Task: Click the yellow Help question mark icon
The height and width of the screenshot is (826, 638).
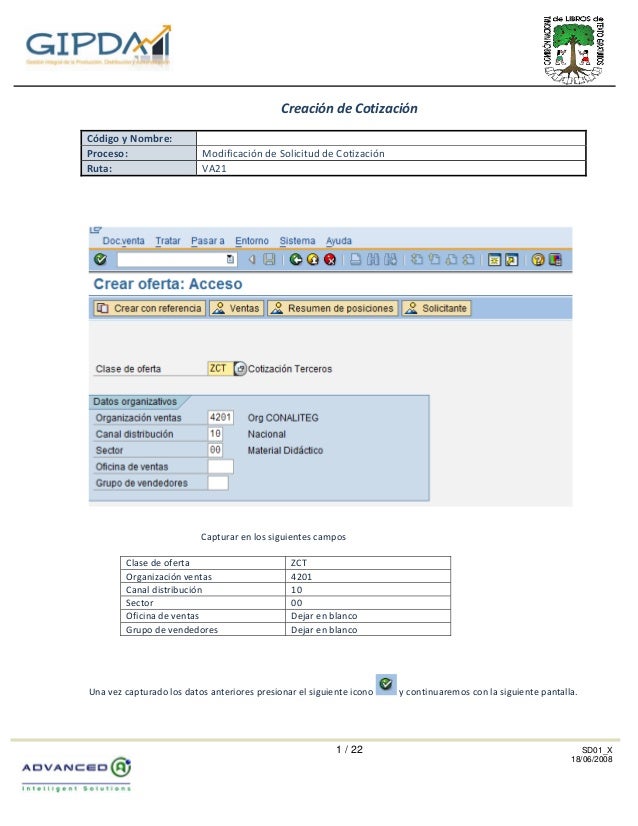Action: [x=537, y=259]
